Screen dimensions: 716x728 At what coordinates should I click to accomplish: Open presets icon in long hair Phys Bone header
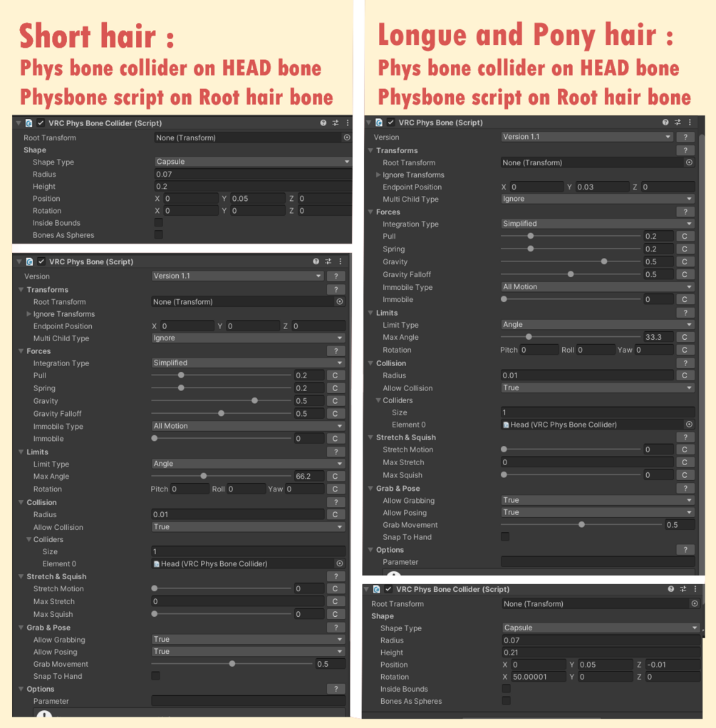tap(678, 122)
